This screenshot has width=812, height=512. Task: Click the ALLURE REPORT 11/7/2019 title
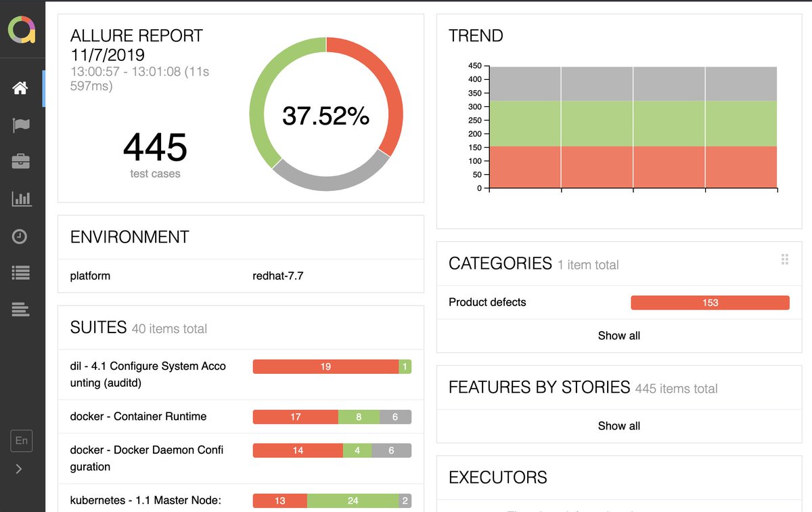pos(137,45)
